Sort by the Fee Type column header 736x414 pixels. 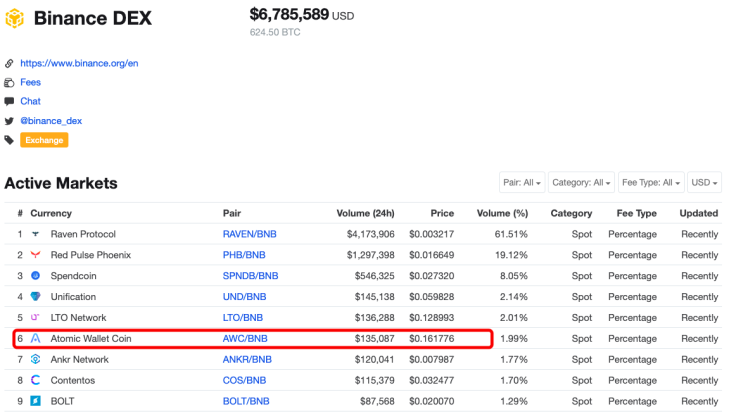[636, 213]
